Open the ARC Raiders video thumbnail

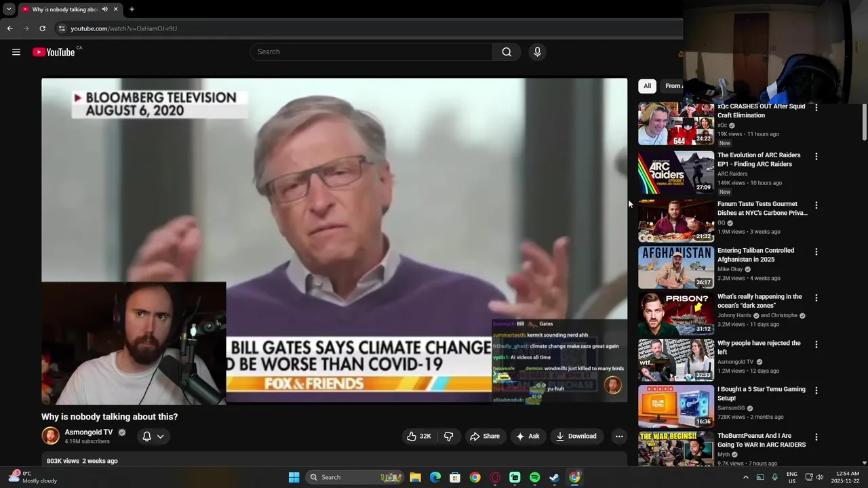tap(676, 172)
